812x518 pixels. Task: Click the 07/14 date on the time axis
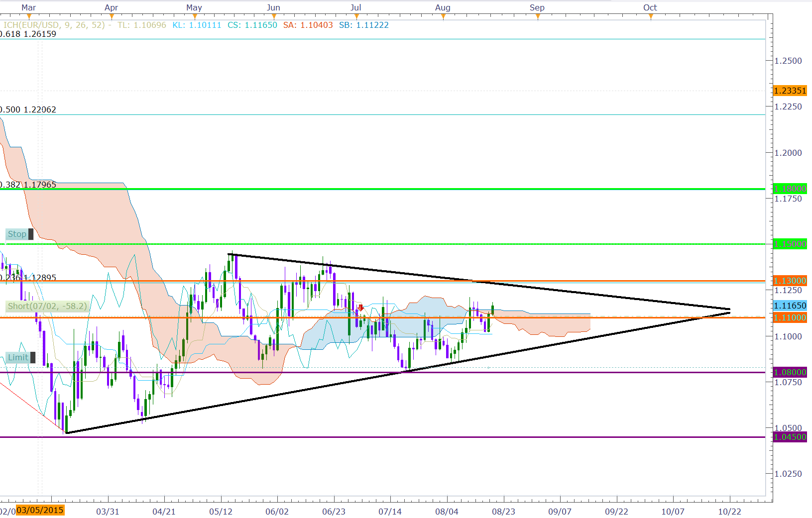pyautogui.click(x=390, y=512)
